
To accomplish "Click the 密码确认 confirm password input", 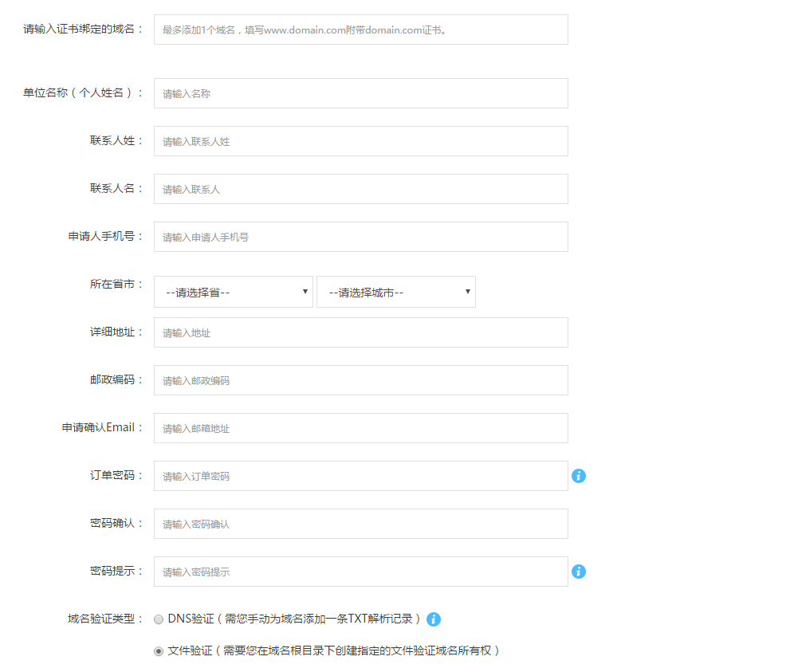I will [361, 524].
